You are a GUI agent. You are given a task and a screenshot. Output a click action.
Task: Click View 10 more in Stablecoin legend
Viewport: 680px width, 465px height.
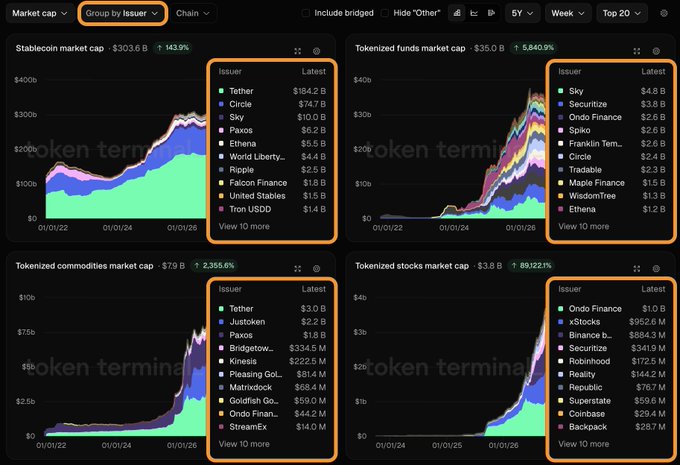244,226
